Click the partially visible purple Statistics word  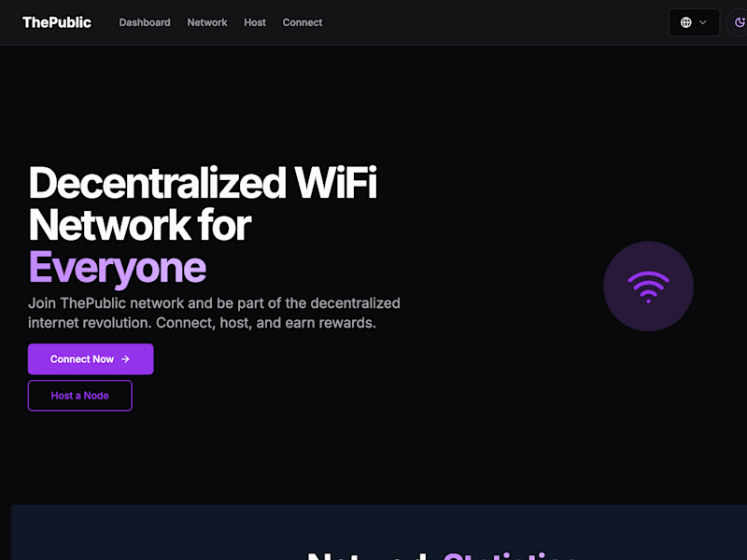[509, 555]
